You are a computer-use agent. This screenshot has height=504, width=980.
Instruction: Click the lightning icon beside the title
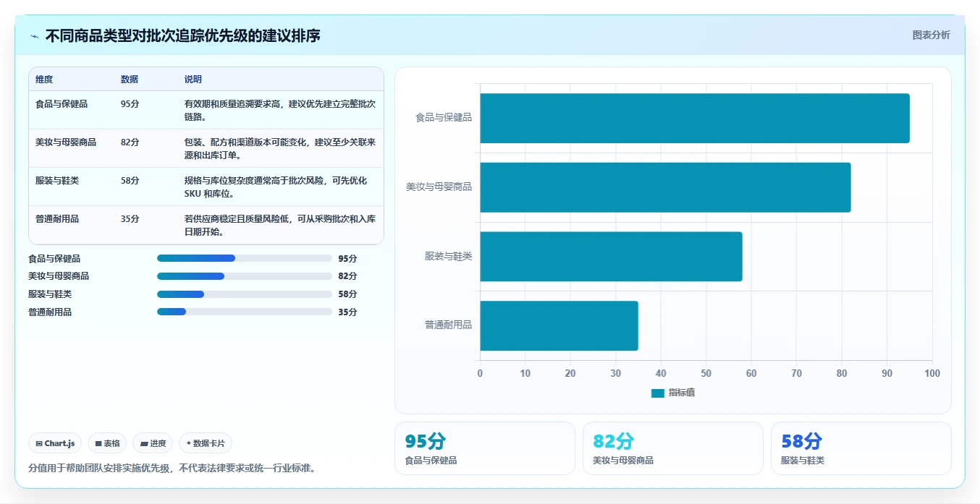coord(35,36)
